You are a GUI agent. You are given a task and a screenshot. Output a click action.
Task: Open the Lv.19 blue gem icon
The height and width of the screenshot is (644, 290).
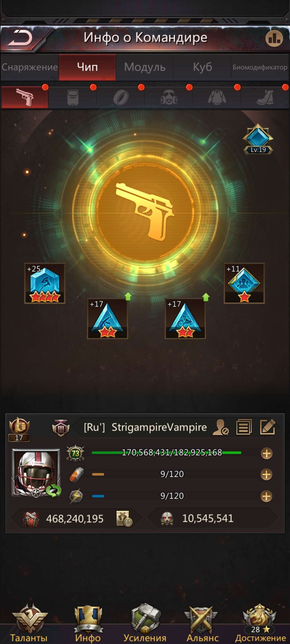[x=258, y=139]
